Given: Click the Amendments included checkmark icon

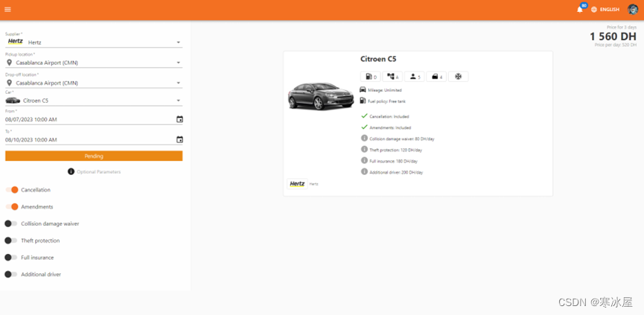Looking at the screenshot, I should click(364, 127).
